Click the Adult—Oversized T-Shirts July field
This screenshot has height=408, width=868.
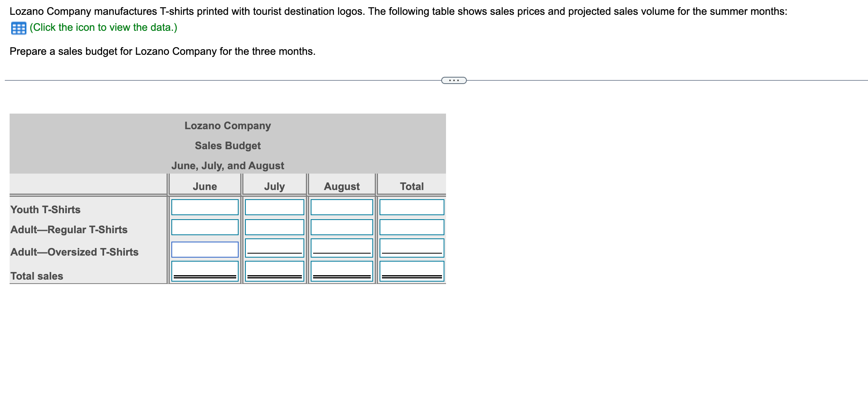274,248
